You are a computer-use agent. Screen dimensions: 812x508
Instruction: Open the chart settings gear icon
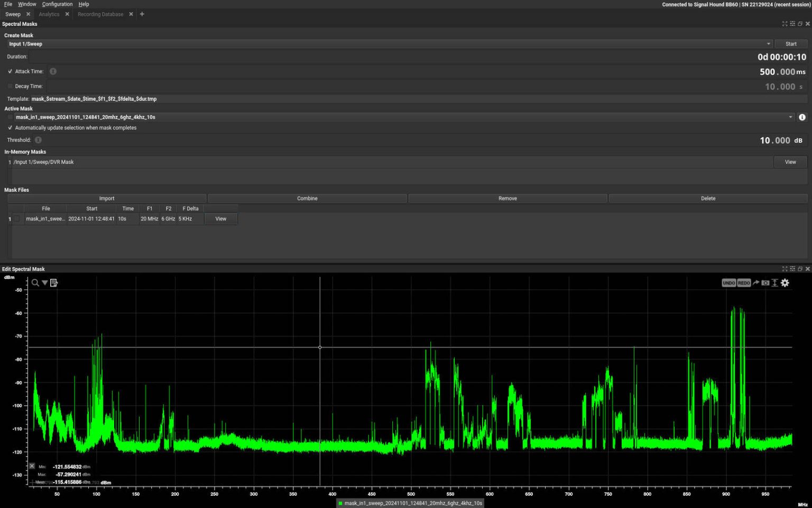pos(785,283)
